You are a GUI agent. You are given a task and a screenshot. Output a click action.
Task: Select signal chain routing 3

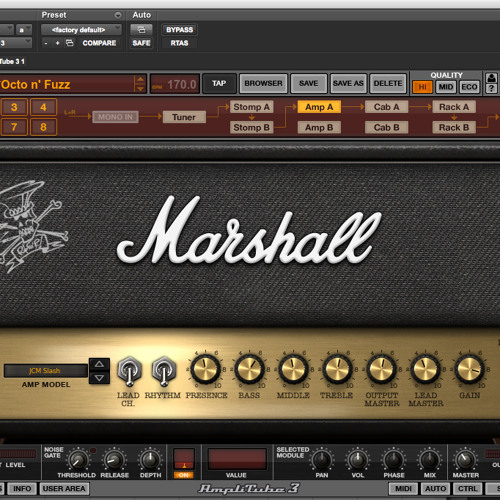click(14, 107)
